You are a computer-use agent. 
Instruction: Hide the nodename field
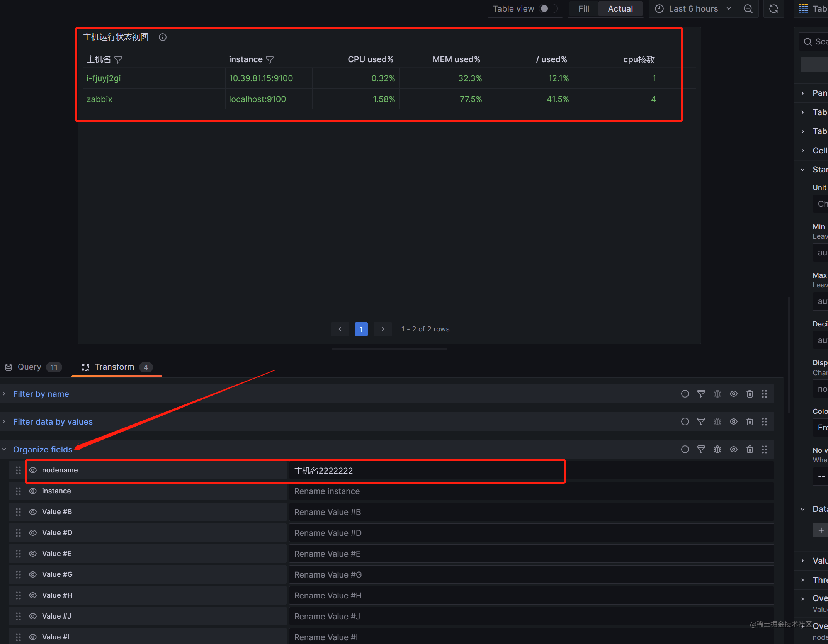click(x=33, y=470)
